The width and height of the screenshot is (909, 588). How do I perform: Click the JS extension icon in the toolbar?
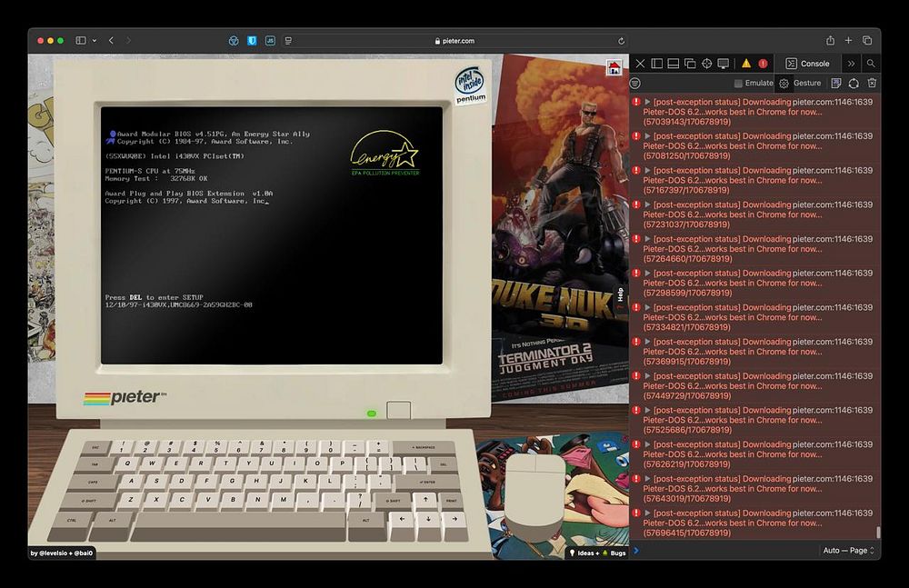[270, 41]
